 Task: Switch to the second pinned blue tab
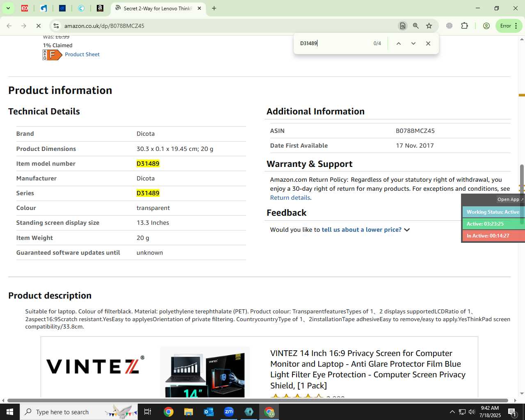pos(43,8)
